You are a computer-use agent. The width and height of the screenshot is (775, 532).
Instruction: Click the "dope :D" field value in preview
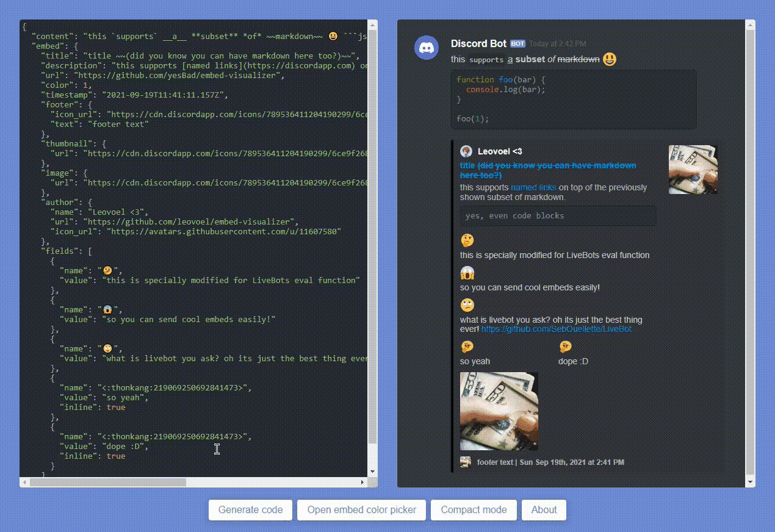(x=573, y=361)
